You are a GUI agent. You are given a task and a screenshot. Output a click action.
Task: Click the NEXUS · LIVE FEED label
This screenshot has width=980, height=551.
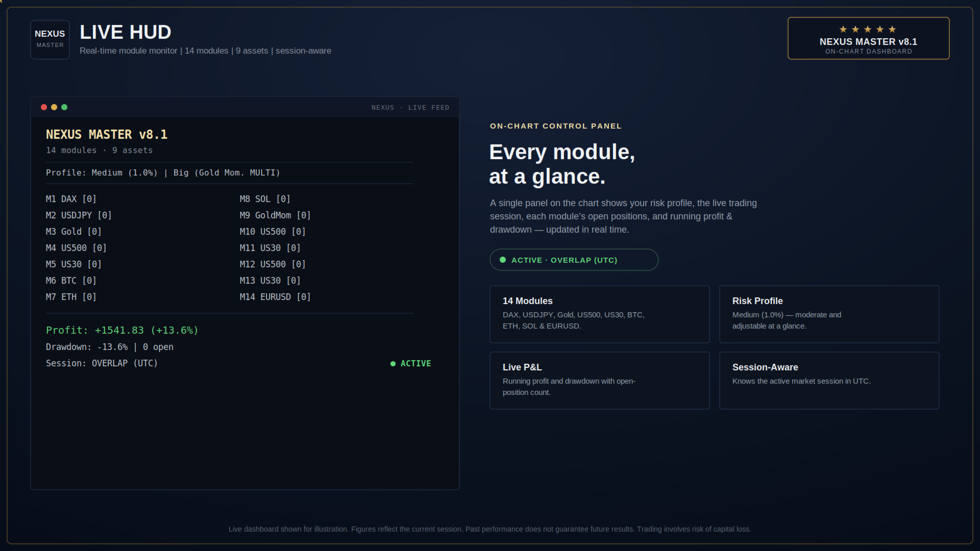click(410, 108)
